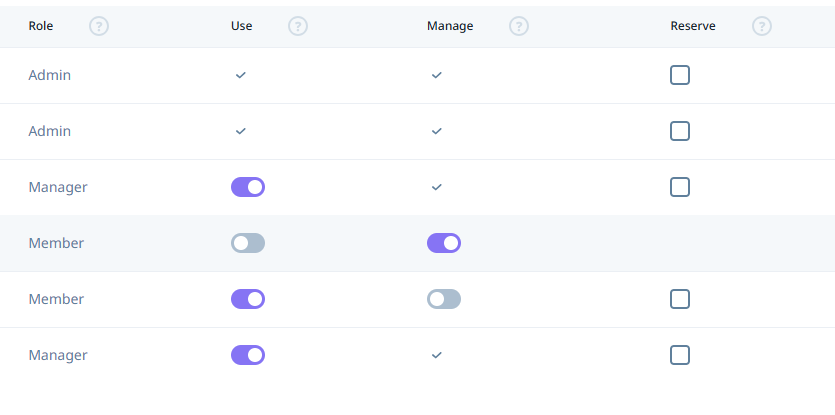This screenshot has width=835, height=415.
Task: Tick the Reserve checkbox in the bottom Manager row
Action: click(680, 355)
